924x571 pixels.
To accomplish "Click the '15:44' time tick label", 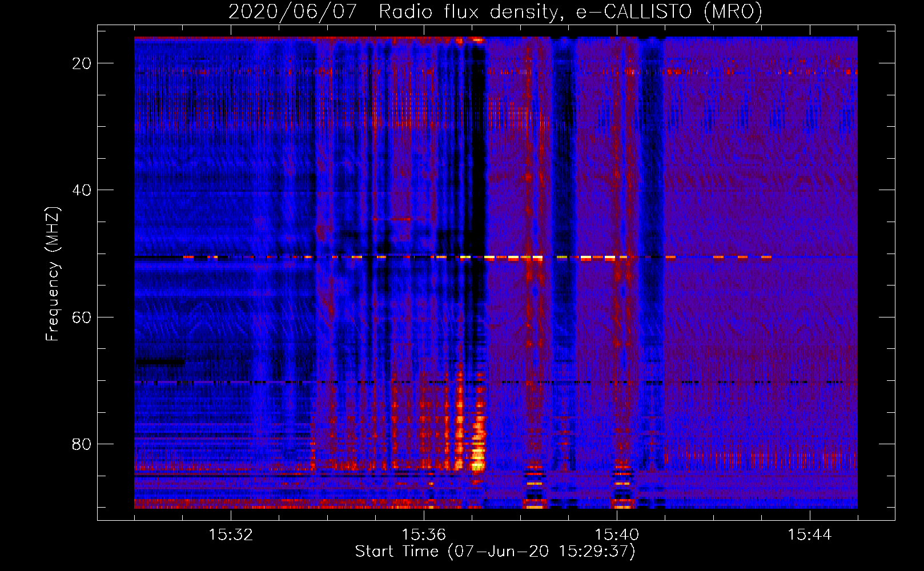I will click(810, 535).
